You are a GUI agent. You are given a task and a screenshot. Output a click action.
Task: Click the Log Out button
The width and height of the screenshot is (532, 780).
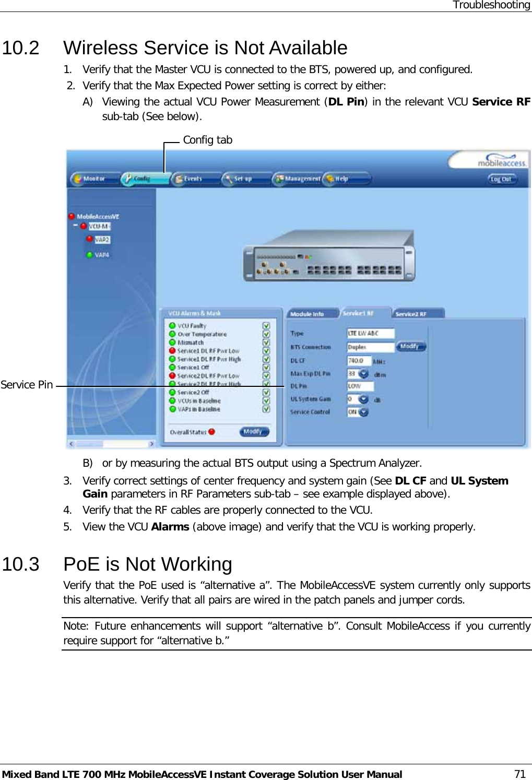click(x=502, y=179)
